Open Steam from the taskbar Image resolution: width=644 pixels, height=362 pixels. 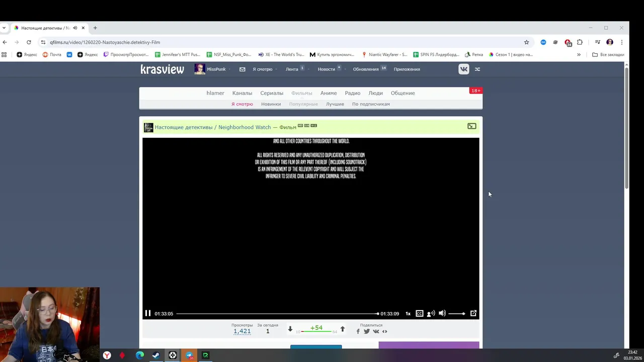pyautogui.click(x=156, y=355)
